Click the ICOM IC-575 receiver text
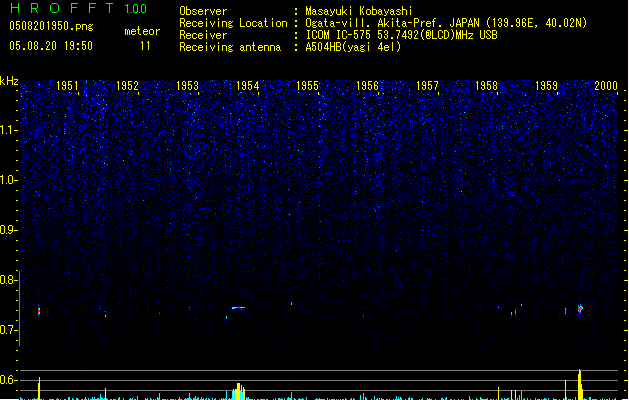This screenshot has height=400, width=629. point(401,35)
